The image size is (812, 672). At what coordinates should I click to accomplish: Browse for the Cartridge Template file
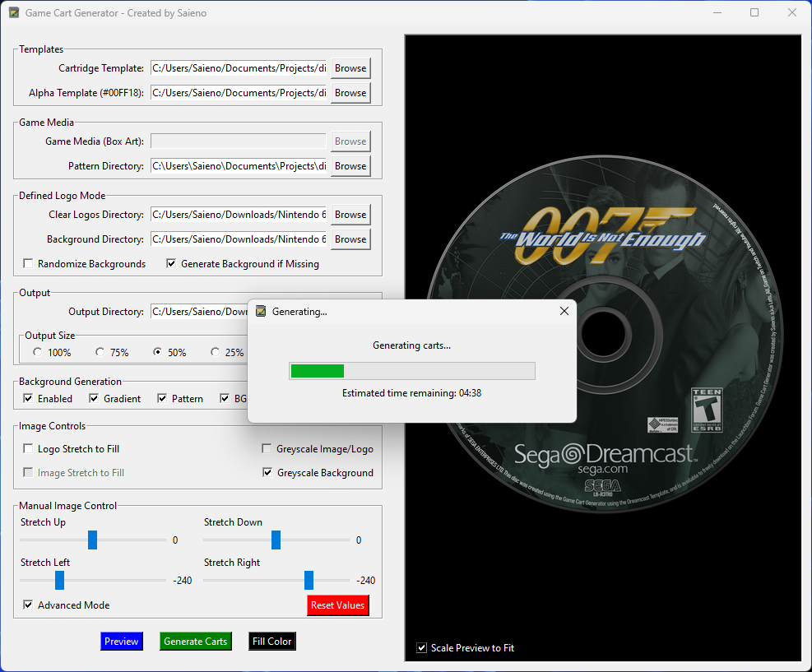coord(350,68)
